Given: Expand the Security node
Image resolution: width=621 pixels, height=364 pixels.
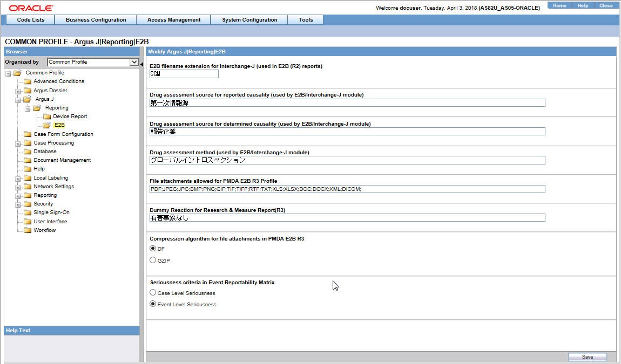Looking at the screenshot, I should [x=18, y=205].
